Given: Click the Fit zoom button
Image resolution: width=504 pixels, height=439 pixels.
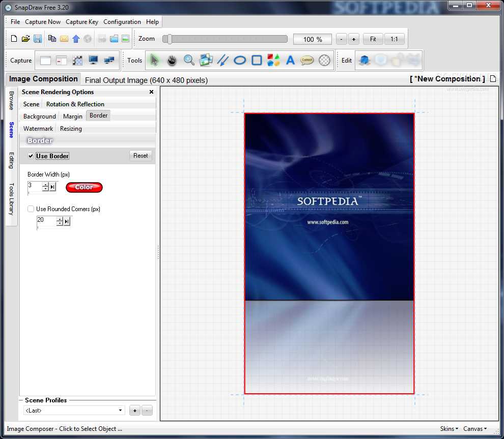Looking at the screenshot, I should pos(373,39).
